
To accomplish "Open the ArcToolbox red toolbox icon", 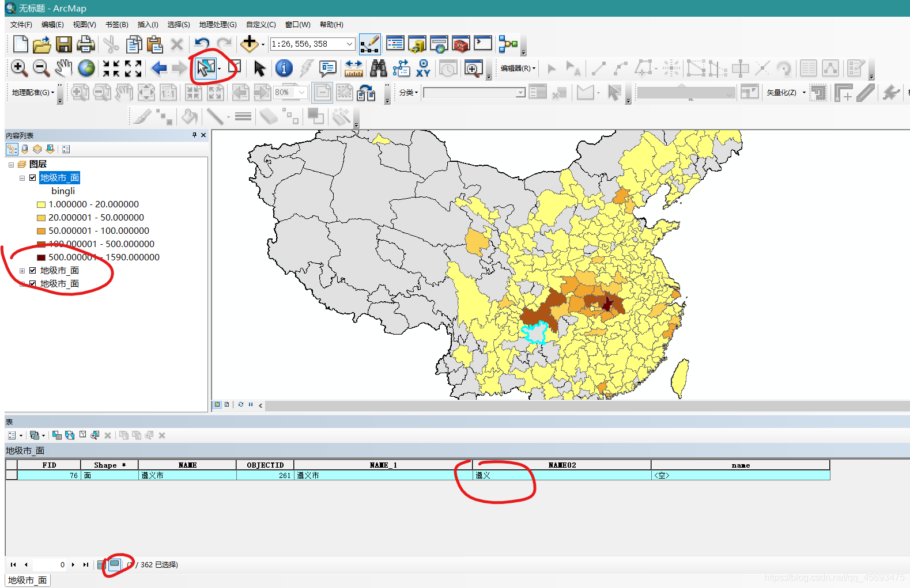I will 460,44.
